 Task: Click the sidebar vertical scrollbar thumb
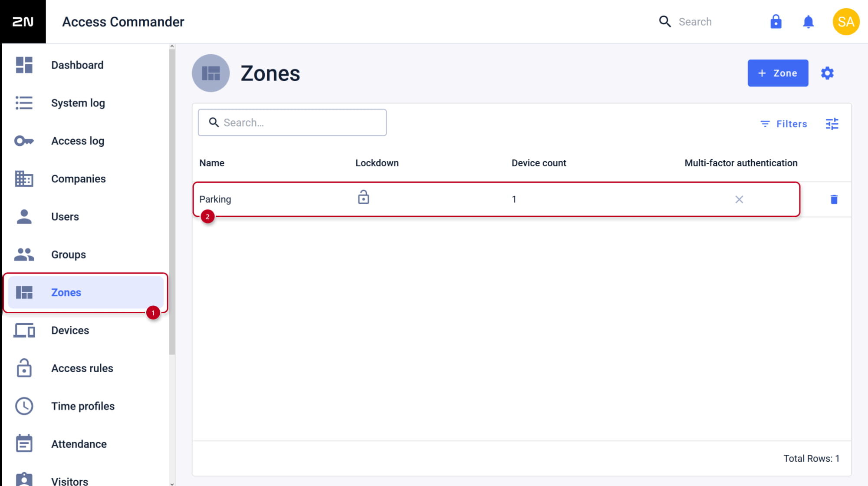172,202
